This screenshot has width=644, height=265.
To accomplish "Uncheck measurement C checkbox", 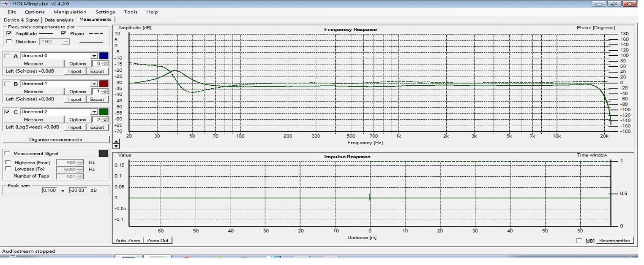I will point(7,112).
